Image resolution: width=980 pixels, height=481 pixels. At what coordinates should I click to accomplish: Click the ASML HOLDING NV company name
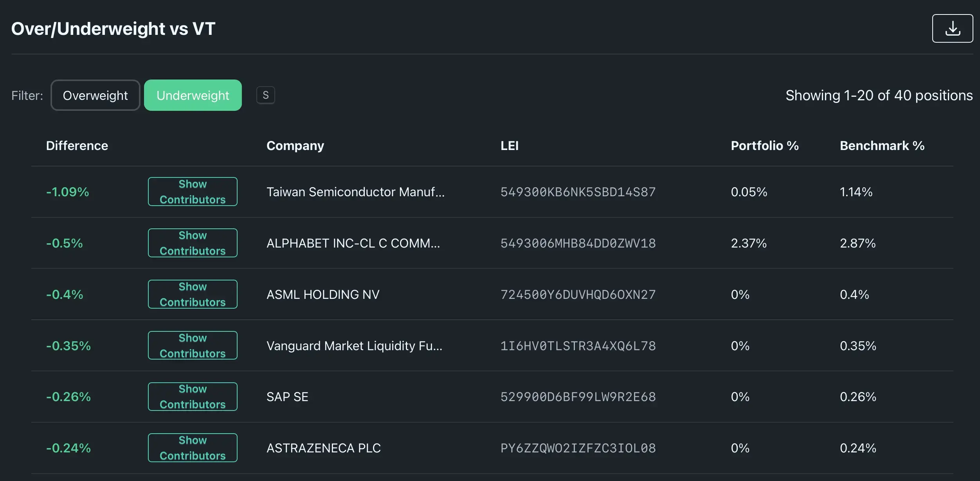coord(323,295)
